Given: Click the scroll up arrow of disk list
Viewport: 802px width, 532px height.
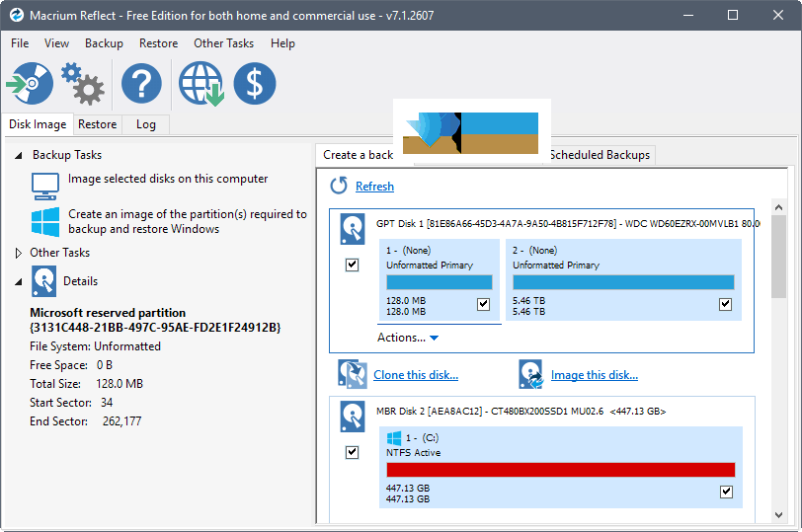Looking at the screenshot, I should click(x=778, y=207).
